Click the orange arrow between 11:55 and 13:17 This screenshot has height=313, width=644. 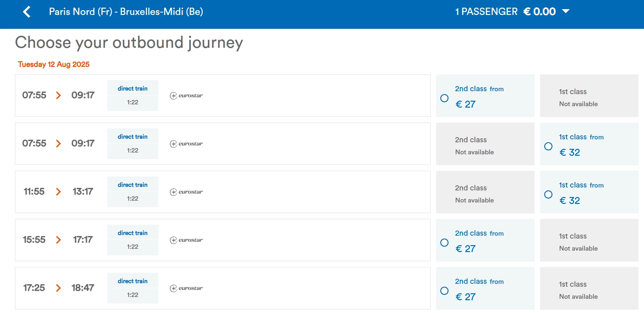tap(58, 192)
